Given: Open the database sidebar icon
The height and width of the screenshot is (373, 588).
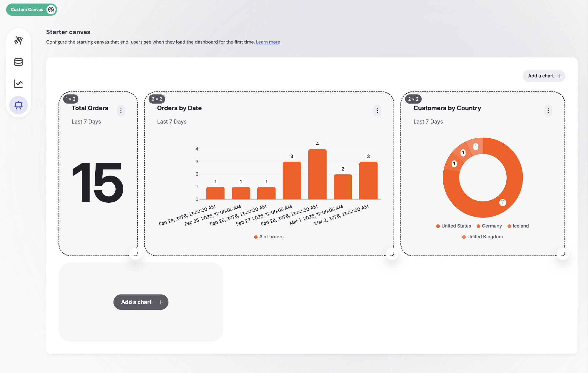Looking at the screenshot, I should (19, 62).
